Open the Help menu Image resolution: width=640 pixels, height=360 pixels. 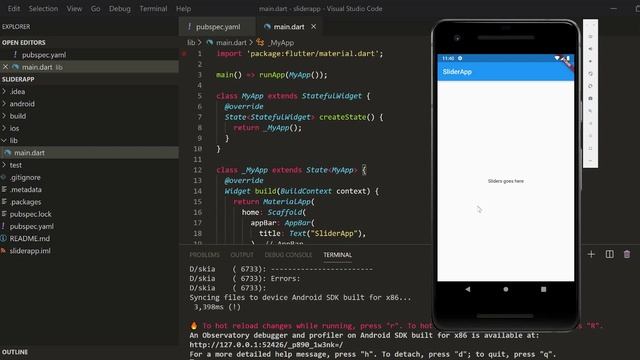tap(183, 9)
